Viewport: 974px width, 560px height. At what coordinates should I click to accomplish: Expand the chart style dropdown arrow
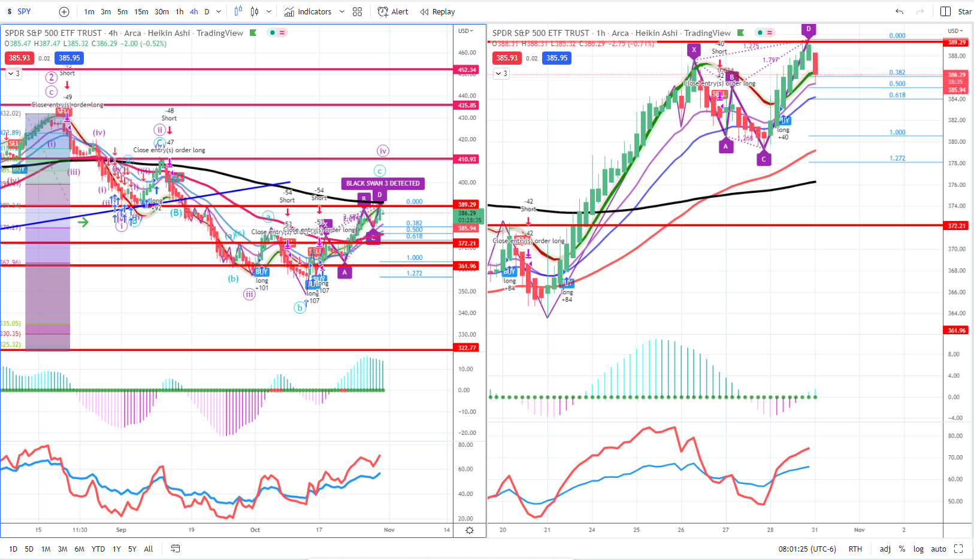click(x=269, y=11)
